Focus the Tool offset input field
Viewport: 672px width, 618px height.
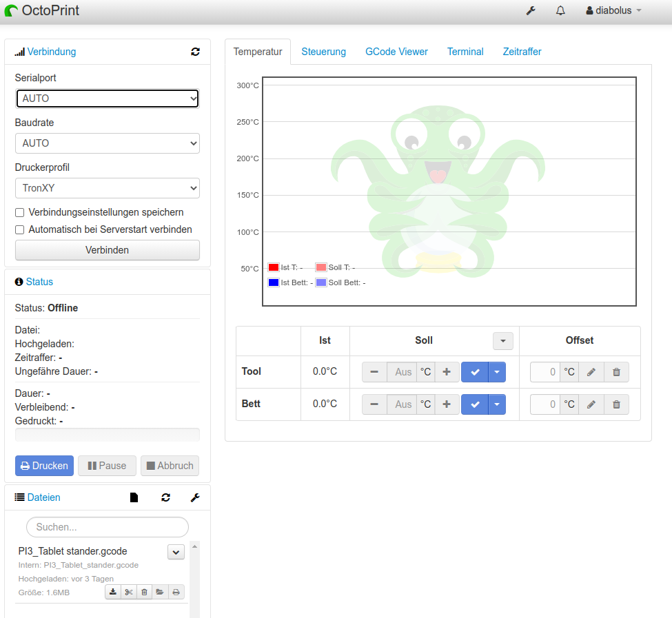(545, 372)
